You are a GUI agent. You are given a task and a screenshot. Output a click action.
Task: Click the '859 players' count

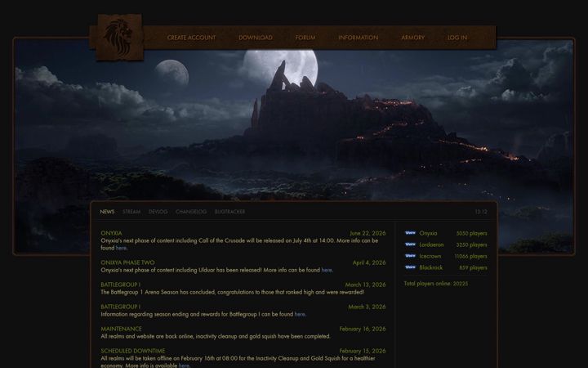click(x=473, y=267)
